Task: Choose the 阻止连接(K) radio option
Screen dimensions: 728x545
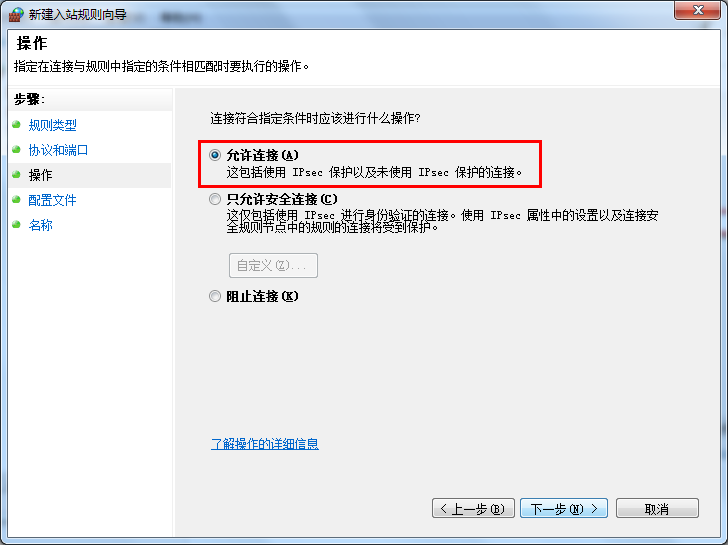Action: 214,296
